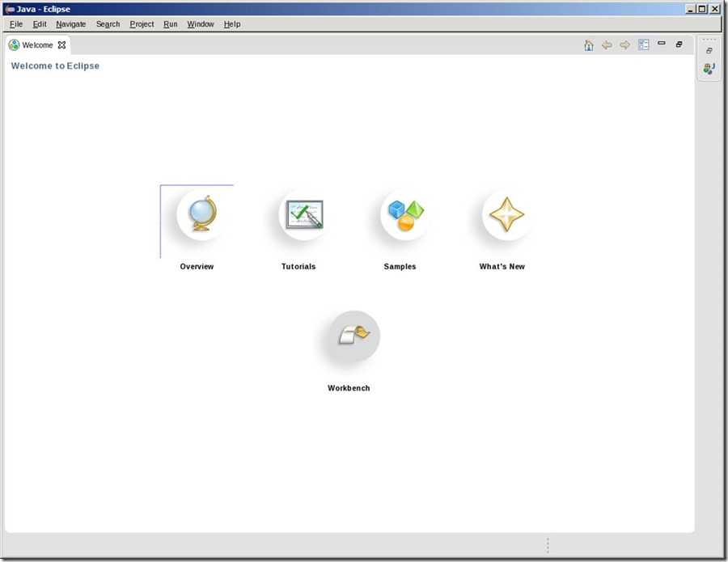Minimize the Welcome view
The height and width of the screenshot is (562, 728).
click(x=662, y=43)
